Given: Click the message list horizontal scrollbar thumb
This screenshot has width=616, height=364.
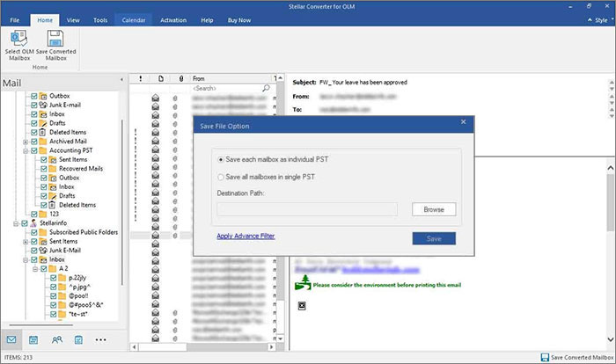Looking at the screenshot, I should click(x=162, y=347).
